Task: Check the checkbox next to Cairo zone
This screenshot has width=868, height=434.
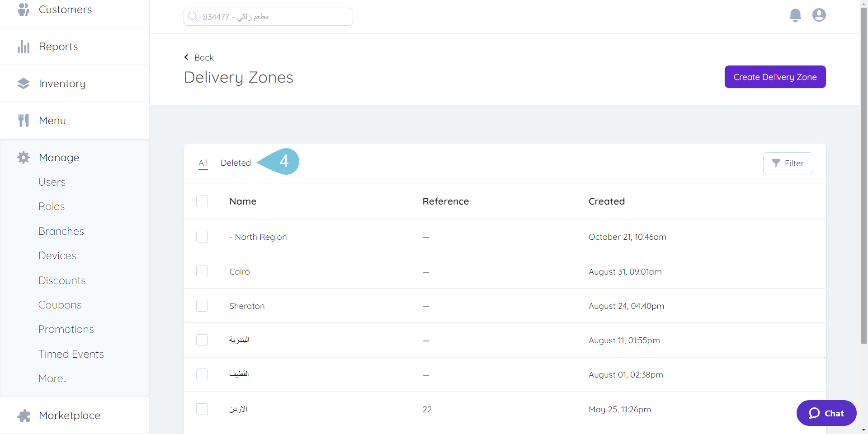Action: [202, 271]
